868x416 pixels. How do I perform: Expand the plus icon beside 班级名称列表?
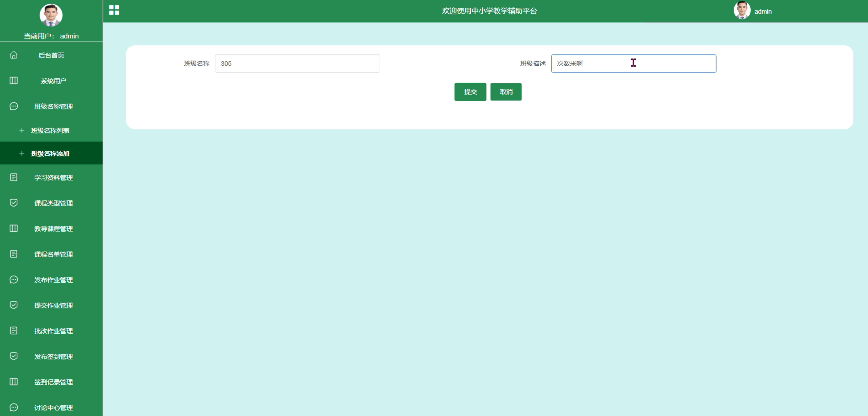pyautogui.click(x=22, y=131)
